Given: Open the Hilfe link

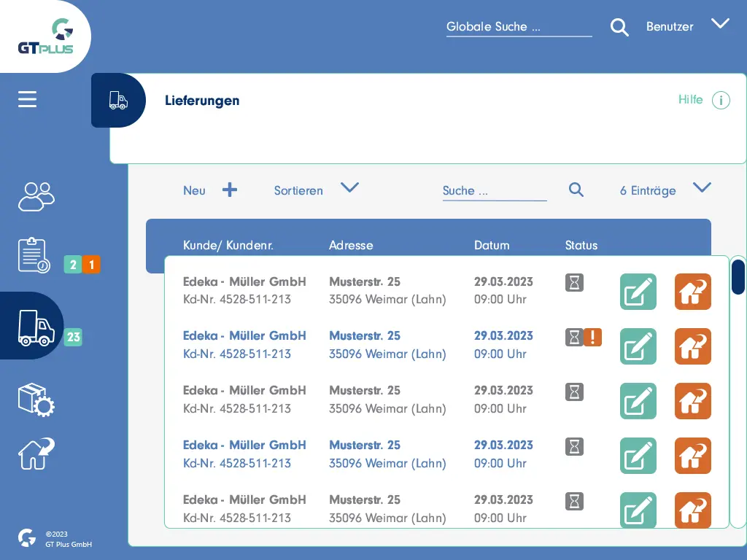Looking at the screenshot, I should (x=690, y=99).
